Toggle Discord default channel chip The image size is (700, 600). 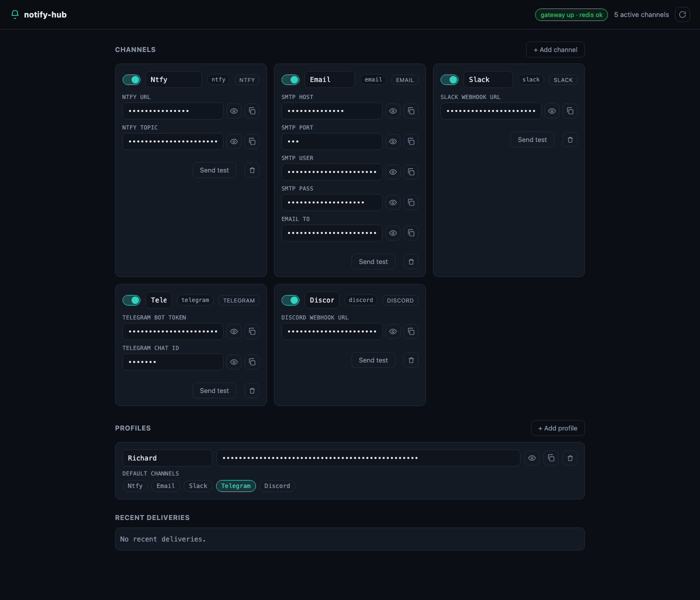point(277,486)
